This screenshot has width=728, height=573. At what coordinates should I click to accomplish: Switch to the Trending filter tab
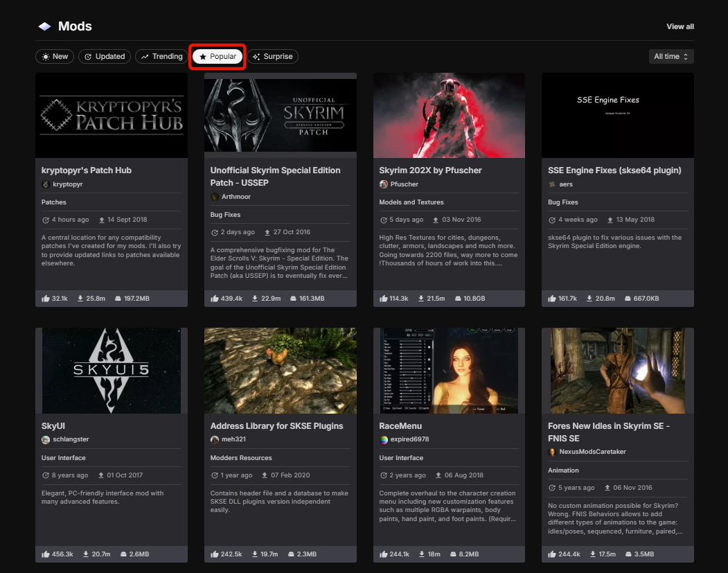[x=161, y=57]
